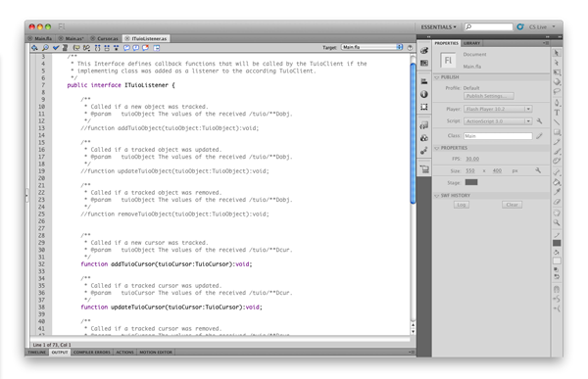The width and height of the screenshot is (588, 379).
Task: Click the Show Code Hint icon
Action: [76, 48]
